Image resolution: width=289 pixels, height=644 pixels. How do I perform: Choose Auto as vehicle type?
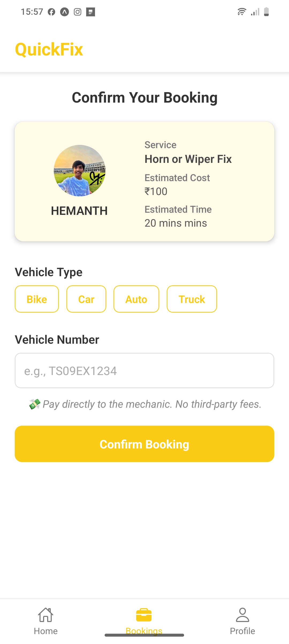pyautogui.click(x=136, y=299)
